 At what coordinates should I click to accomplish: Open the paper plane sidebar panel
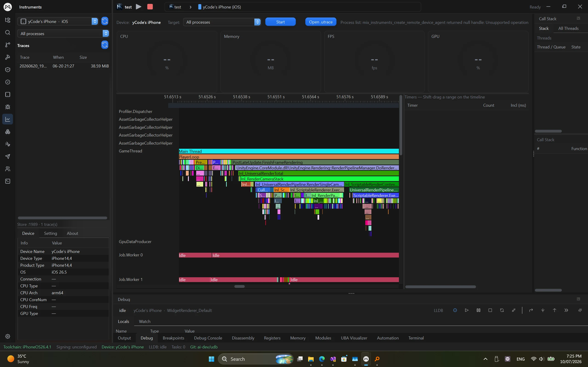click(x=8, y=156)
